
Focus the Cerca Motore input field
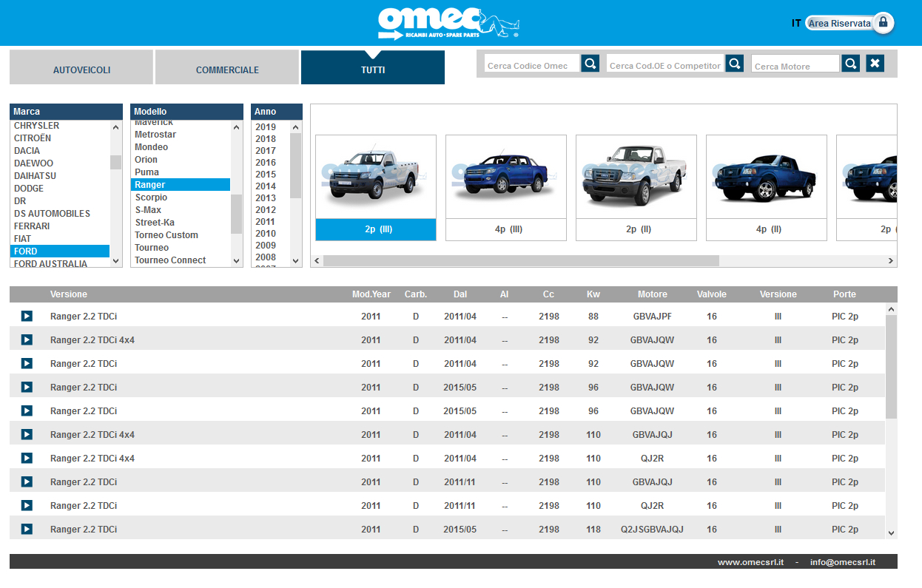pyautogui.click(x=795, y=64)
